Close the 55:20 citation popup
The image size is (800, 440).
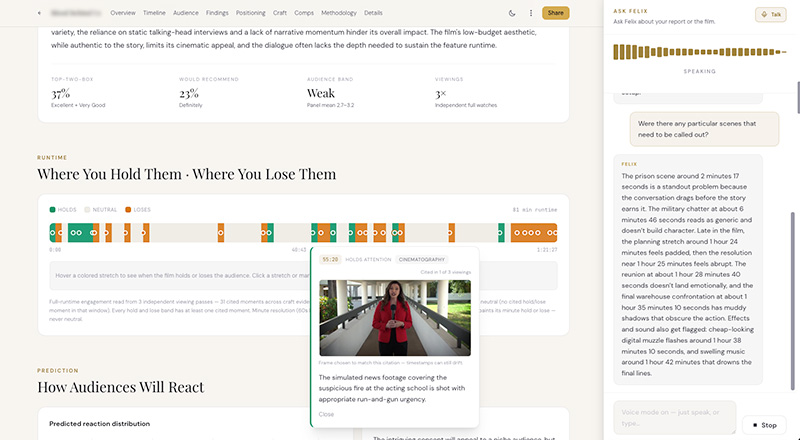tap(326, 414)
